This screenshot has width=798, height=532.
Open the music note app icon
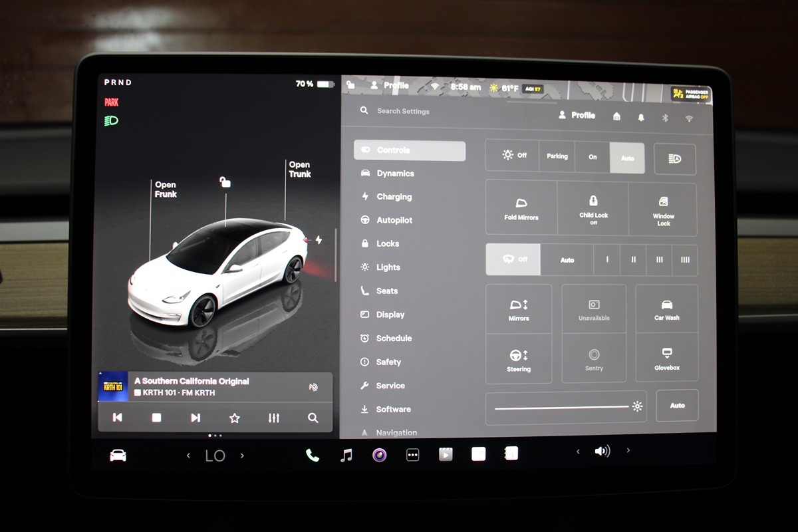(x=346, y=455)
